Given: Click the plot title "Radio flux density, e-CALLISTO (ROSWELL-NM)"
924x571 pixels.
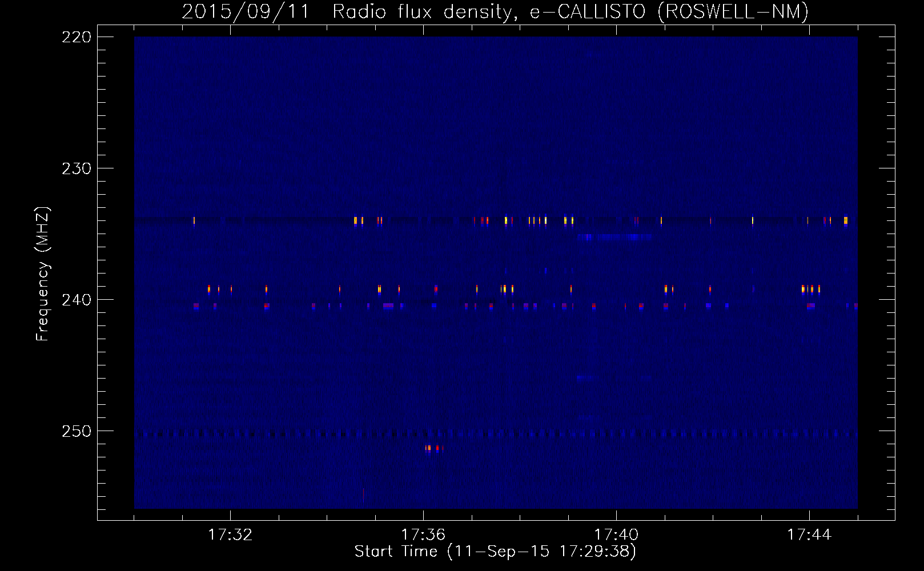Looking at the screenshot, I should (571, 11).
